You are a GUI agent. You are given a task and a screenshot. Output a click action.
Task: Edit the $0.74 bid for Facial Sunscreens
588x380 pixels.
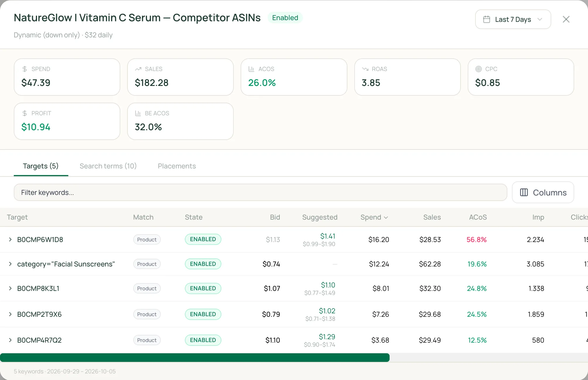tap(271, 264)
